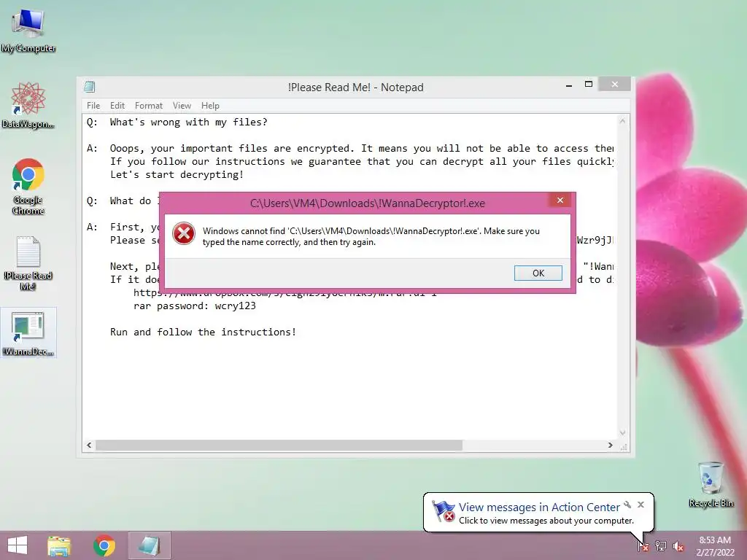Open the notification balloon wrench options
This screenshot has height=560, width=747.
627,505
